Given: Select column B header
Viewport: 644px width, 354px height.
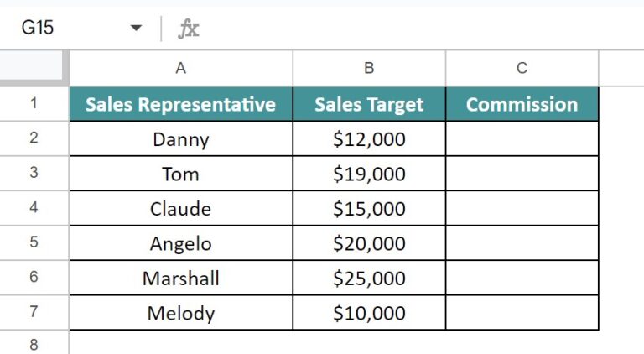Looking at the screenshot, I should [x=369, y=68].
